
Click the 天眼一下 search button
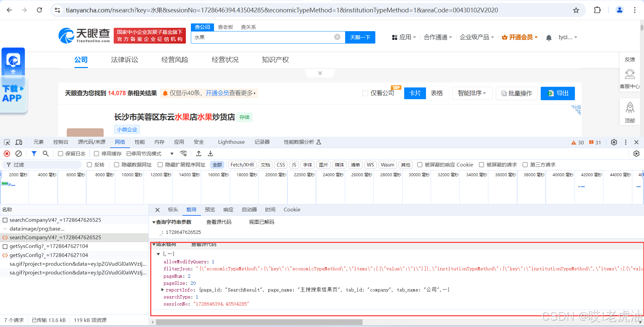(x=360, y=37)
